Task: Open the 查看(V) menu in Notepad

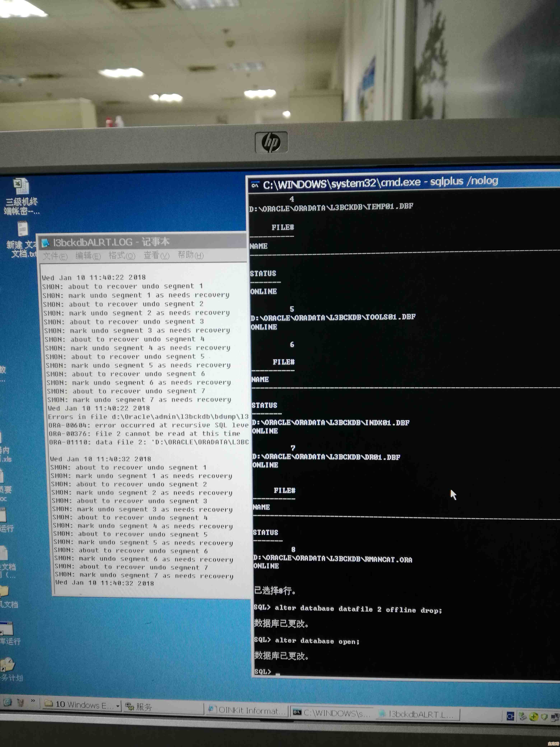Action: tap(156, 255)
